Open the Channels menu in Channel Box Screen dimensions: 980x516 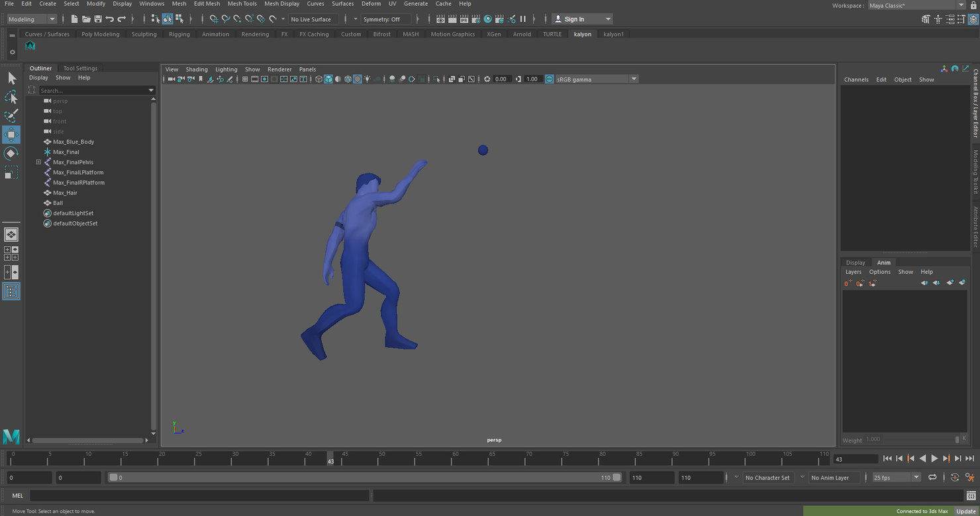[x=856, y=79]
